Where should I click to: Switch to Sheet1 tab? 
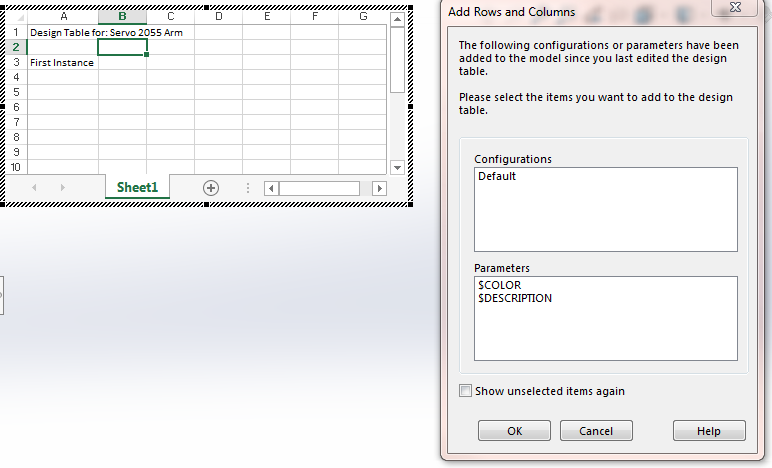[137, 187]
